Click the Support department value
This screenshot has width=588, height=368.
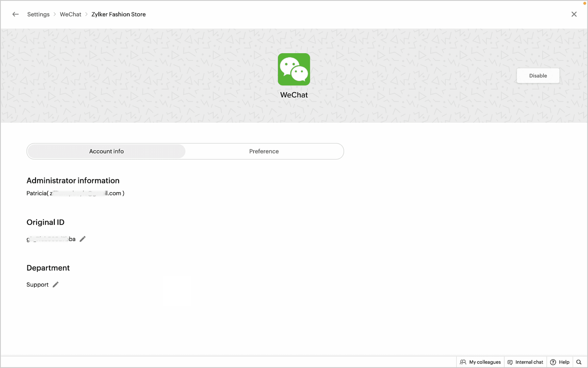pyautogui.click(x=37, y=285)
